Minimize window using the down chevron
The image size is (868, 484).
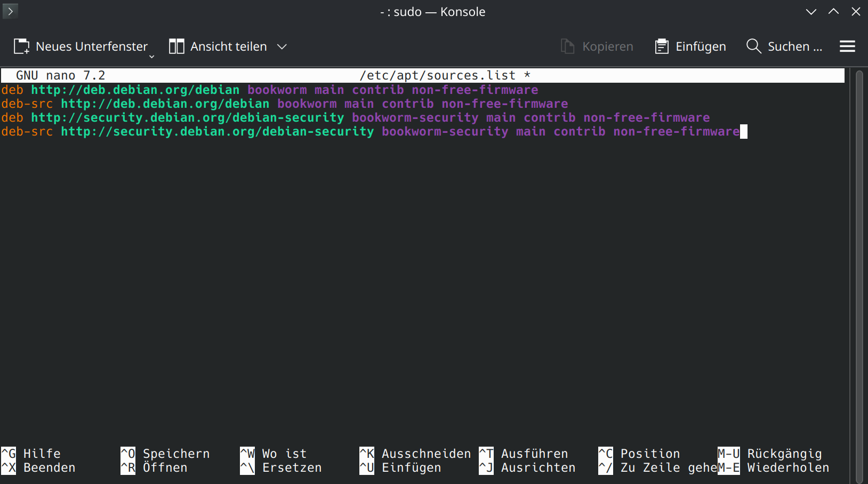tap(811, 12)
